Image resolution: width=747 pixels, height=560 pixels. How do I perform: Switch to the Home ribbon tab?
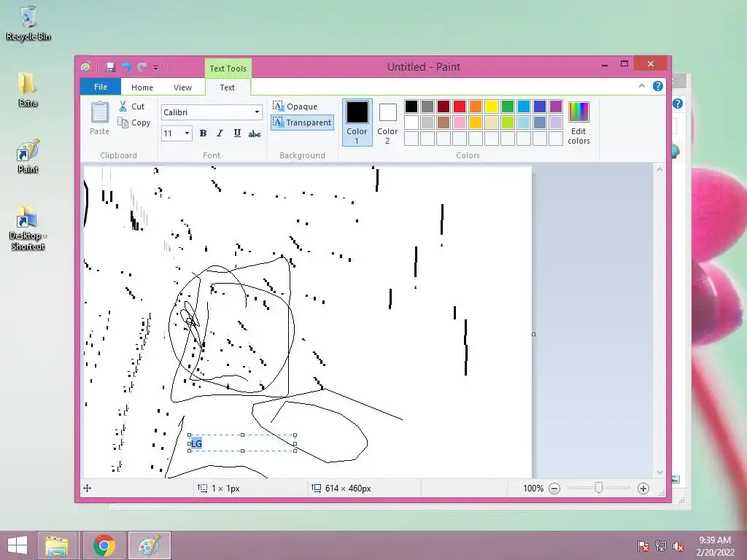(142, 87)
